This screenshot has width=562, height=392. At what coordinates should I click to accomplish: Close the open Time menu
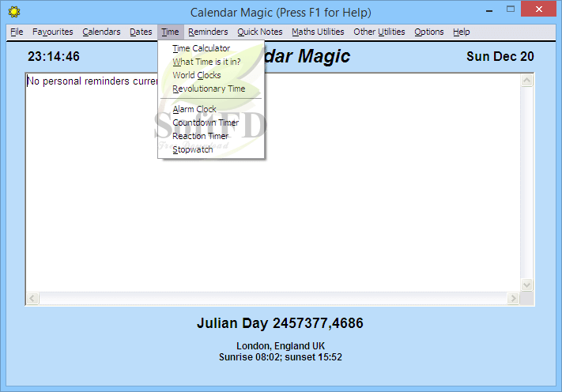coord(170,32)
